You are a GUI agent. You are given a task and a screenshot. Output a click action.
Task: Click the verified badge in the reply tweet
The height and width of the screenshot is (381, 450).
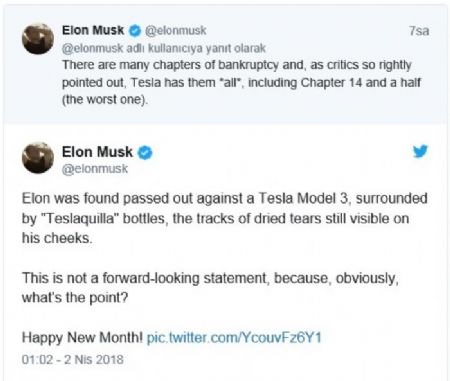pos(135,31)
